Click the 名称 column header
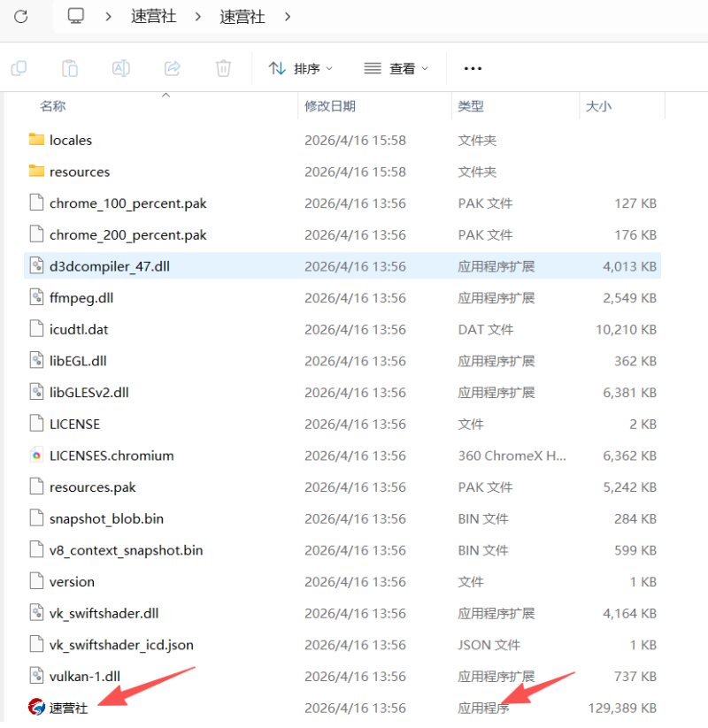Viewport: 708px width, 728px height. coord(53,106)
